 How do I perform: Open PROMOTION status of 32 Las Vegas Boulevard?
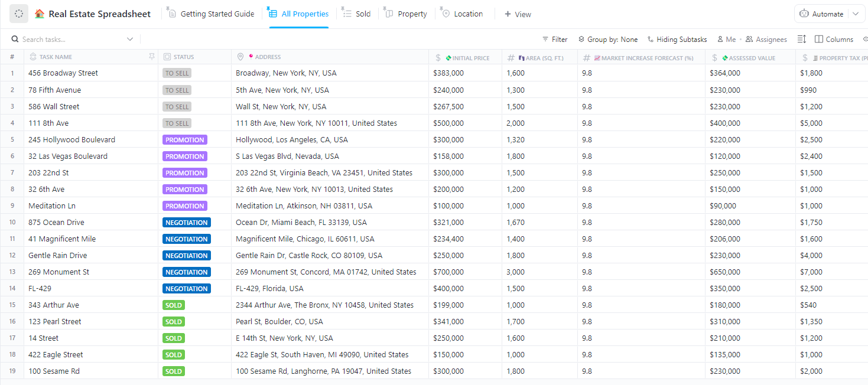pos(185,156)
